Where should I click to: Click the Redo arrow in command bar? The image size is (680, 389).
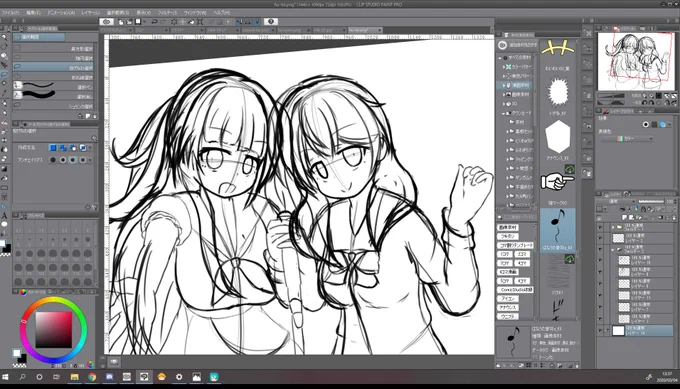point(163,22)
